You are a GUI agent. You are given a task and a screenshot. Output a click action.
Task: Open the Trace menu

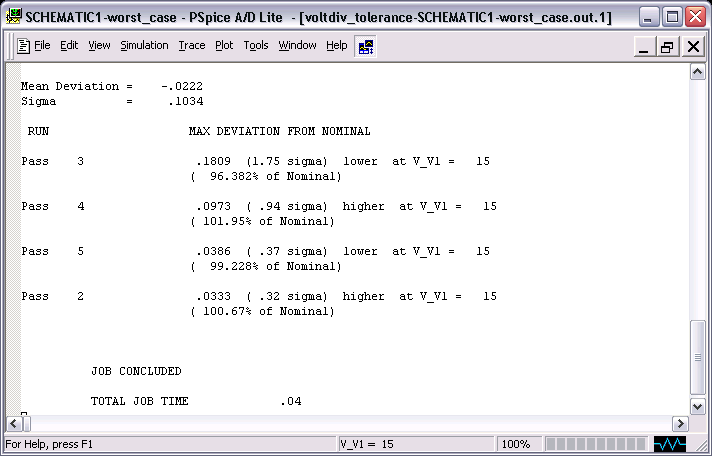point(192,45)
